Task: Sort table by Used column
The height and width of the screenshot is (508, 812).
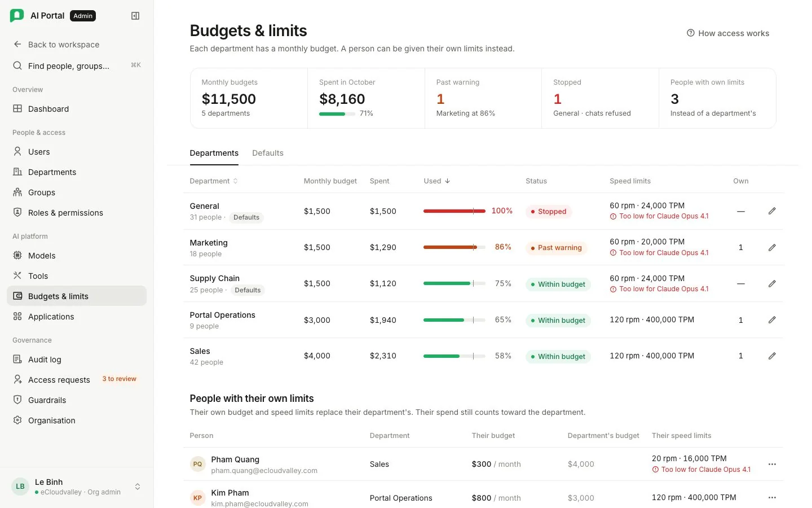Action: point(437,181)
